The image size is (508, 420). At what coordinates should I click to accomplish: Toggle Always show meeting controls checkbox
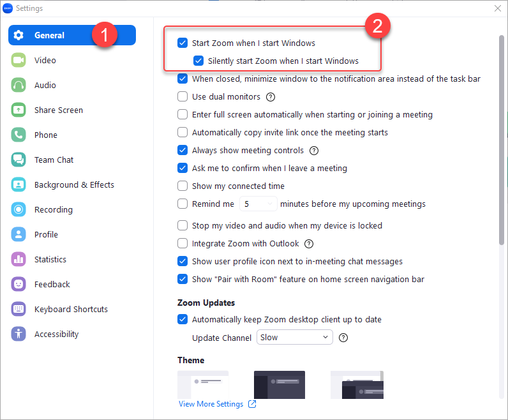(183, 151)
